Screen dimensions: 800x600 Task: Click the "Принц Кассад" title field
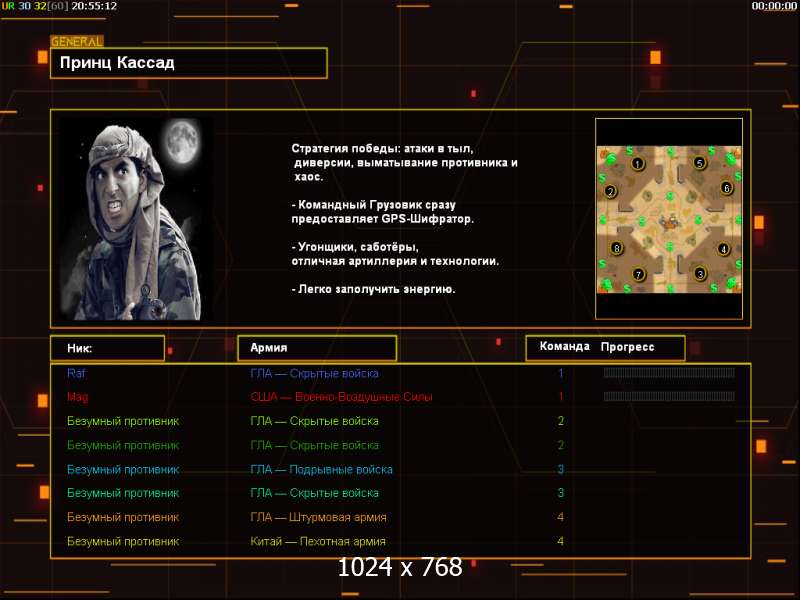pos(189,63)
